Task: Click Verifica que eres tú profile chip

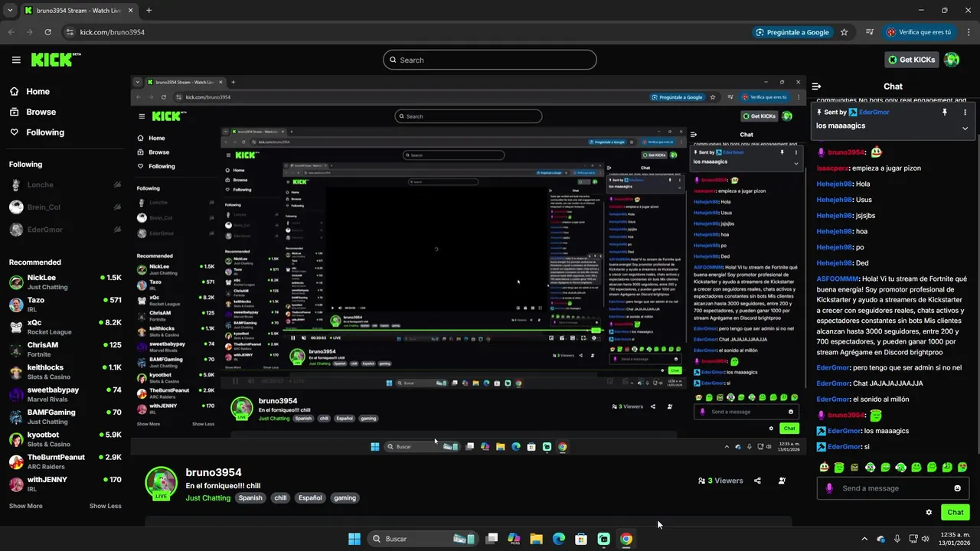Action: (x=919, y=32)
